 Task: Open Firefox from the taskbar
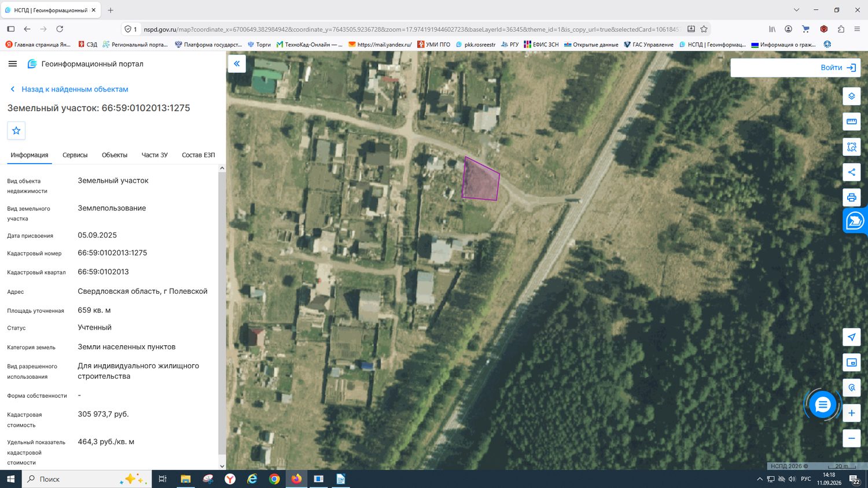coord(296,479)
